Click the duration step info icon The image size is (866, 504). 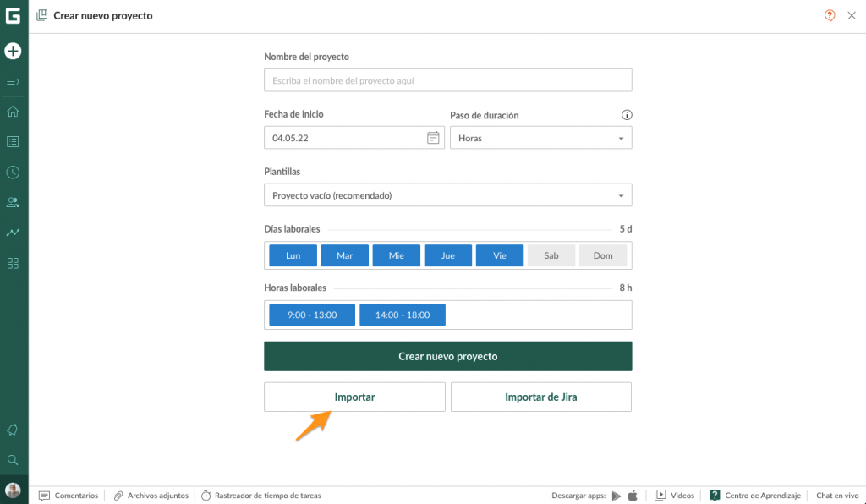coord(627,115)
